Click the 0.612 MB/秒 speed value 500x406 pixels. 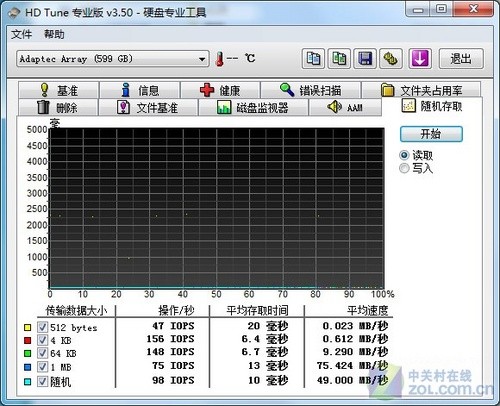pos(355,339)
